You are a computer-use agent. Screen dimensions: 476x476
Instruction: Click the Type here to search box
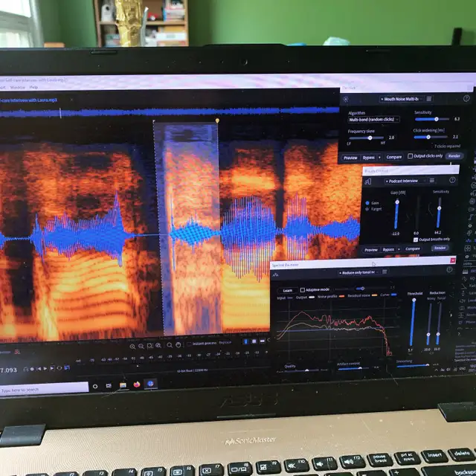pos(44,389)
